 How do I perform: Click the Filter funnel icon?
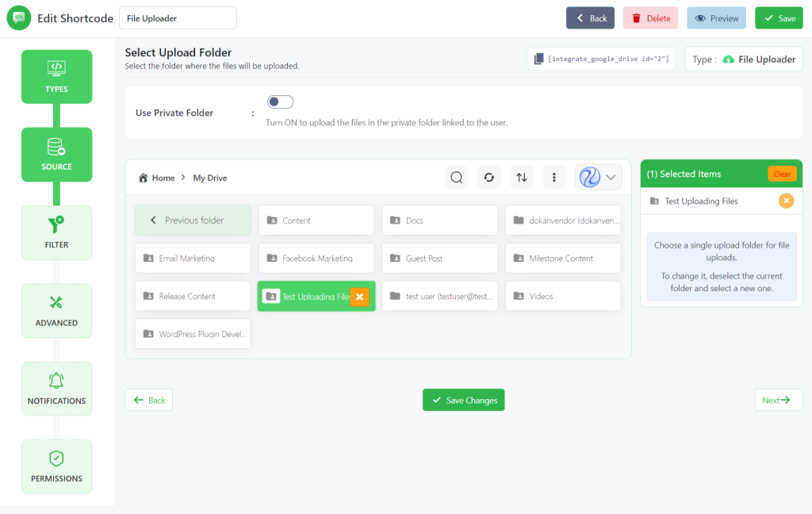[56, 224]
